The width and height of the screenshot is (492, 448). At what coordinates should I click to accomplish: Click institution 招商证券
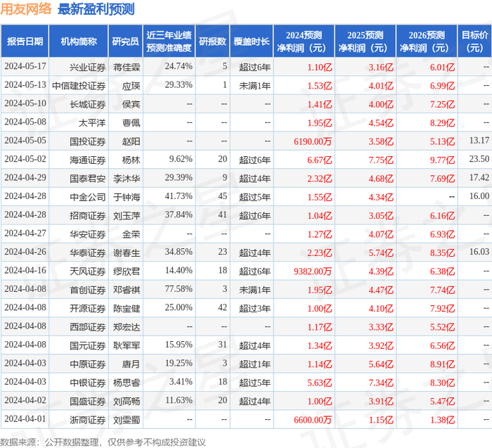88,215
